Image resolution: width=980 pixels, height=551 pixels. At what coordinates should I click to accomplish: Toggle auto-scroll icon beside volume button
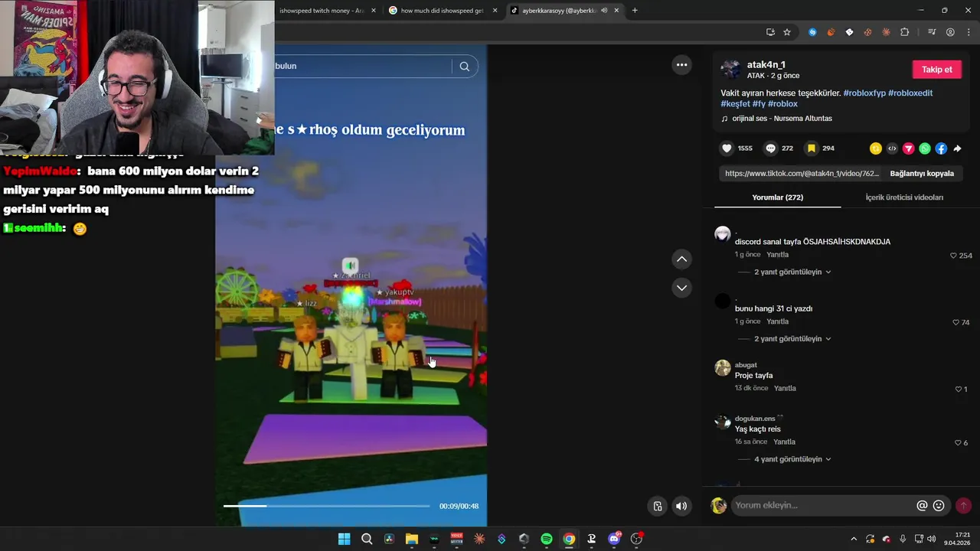657,506
